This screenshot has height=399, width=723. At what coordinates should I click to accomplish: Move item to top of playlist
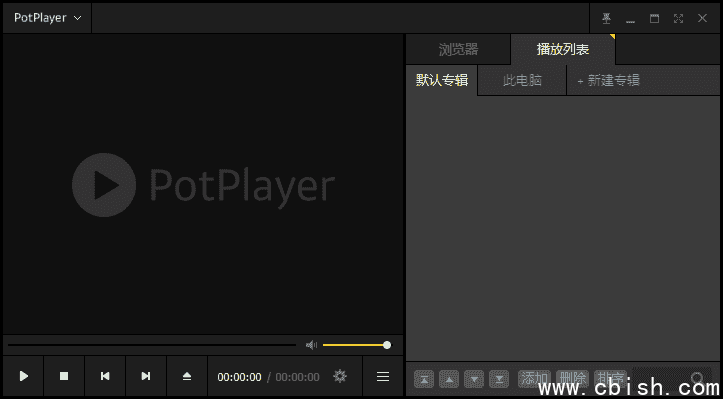pos(424,379)
